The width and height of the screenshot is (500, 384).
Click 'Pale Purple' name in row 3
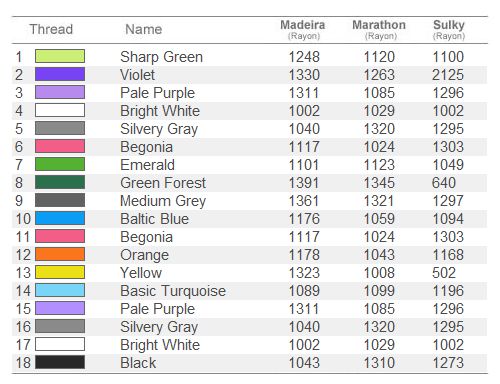158,93
